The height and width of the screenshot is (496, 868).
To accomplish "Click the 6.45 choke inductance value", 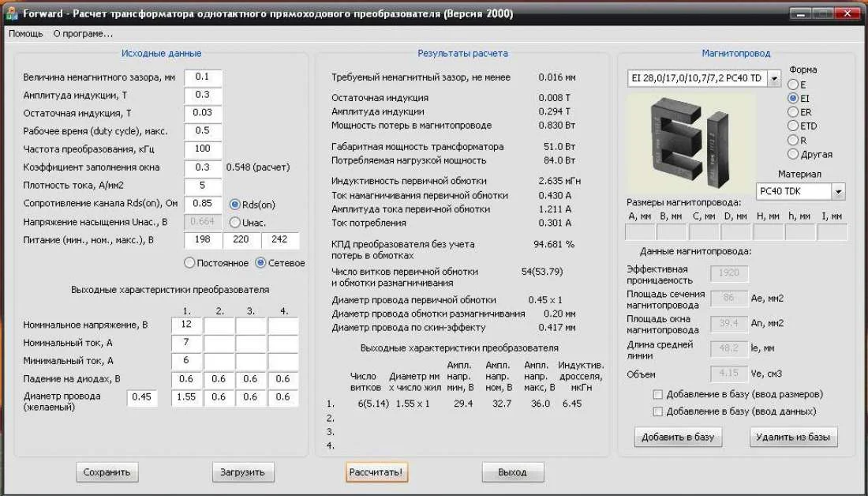I will coord(572,404).
